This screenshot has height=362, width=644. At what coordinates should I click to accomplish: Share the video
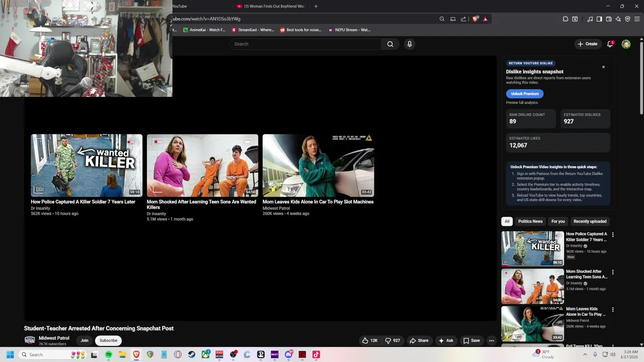click(x=419, y=340)
